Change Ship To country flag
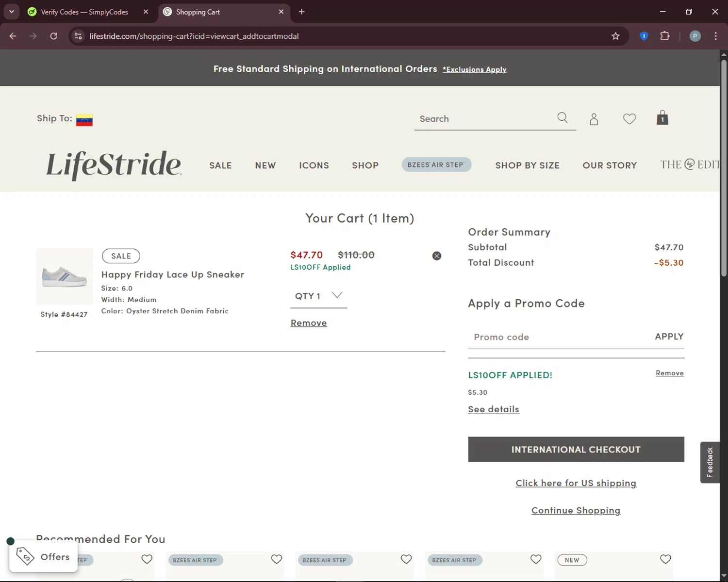The height and width of the screenshot is (582, 728). tap(84, 120)
